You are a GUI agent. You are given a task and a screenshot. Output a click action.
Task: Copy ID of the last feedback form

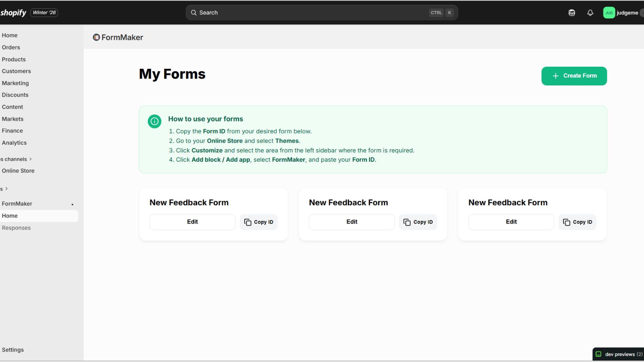click(x=578, y=222)
